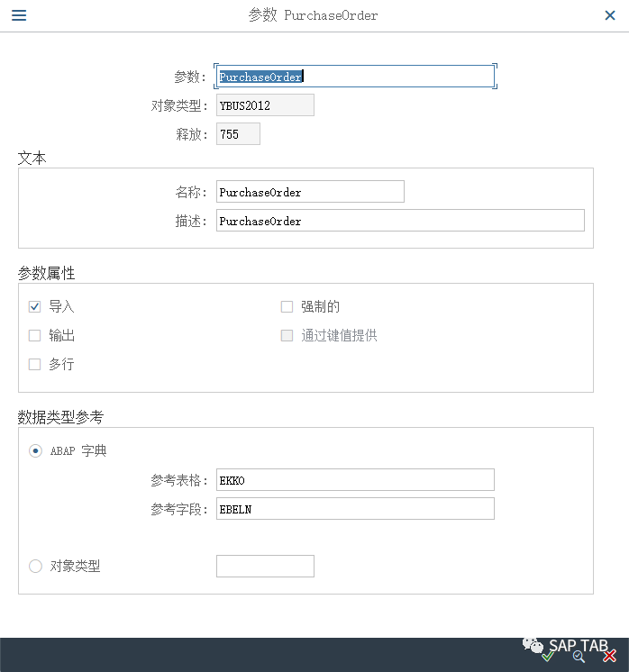The width and height of the screenshot is (629, 672).
Task: Cancel with the red X icon
Action: point(609,656)
